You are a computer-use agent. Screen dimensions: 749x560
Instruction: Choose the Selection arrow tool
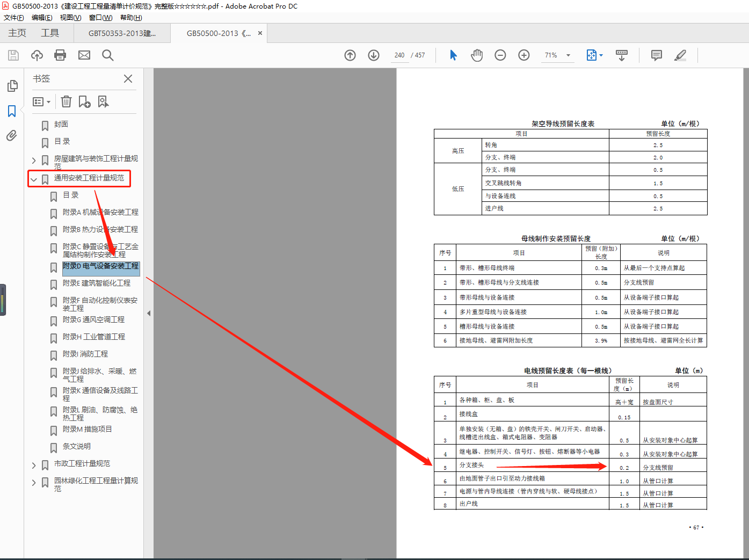pyautogui.click(x=454, y=55)
